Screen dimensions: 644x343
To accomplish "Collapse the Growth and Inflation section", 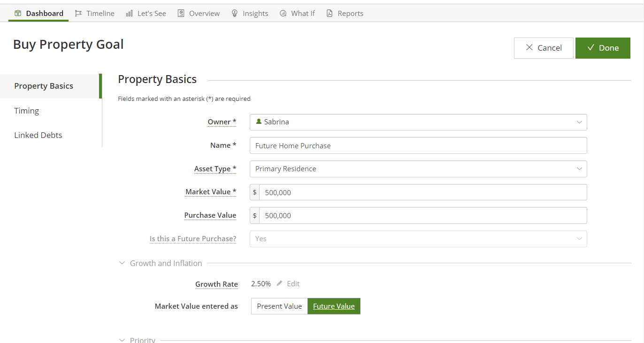I will click(122, 263).
